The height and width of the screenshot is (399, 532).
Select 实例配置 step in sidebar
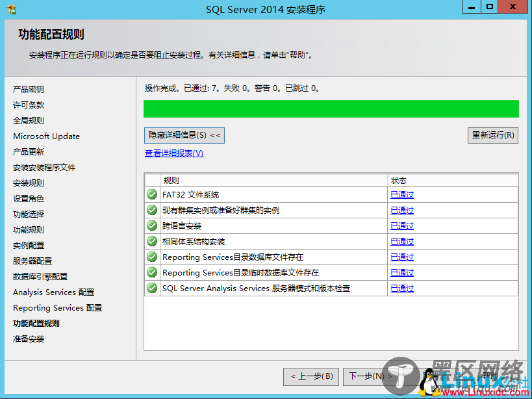[x=29, y=245]
